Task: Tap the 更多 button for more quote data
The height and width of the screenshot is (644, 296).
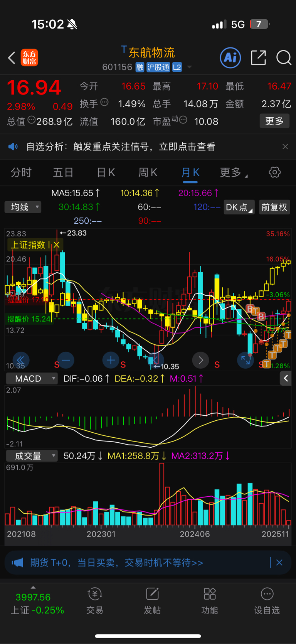Action: pyautogui.click(x=274, y=121)
